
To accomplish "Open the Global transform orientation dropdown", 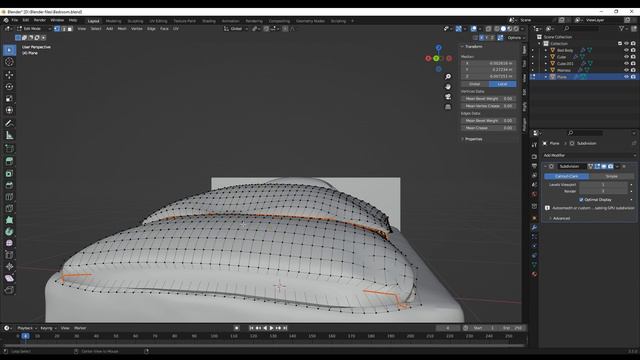I will click(x=236, y=29).
